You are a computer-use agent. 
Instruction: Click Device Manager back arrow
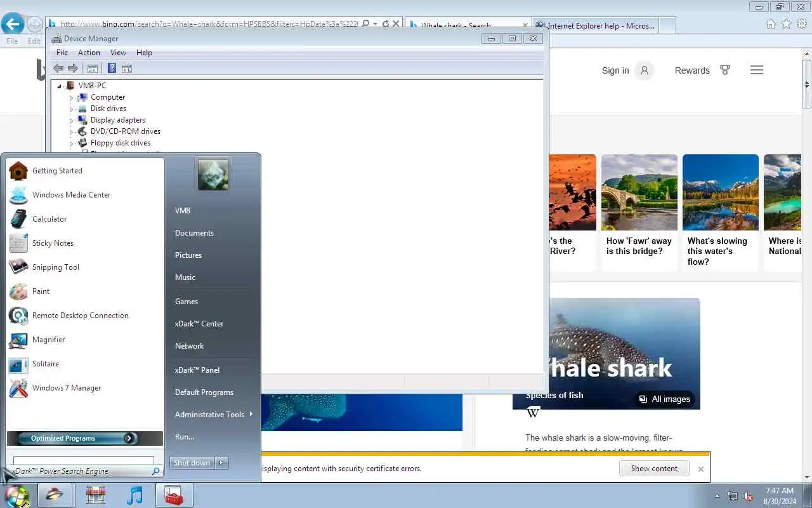click(x=58, y=69)
